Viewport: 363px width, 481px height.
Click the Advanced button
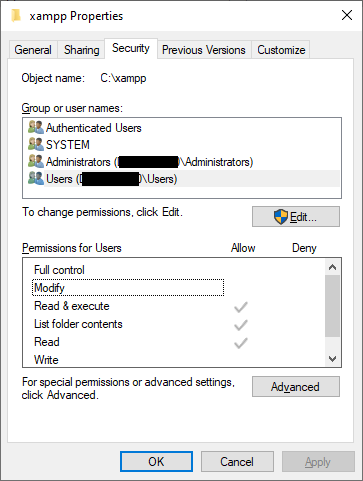[296, 387]
